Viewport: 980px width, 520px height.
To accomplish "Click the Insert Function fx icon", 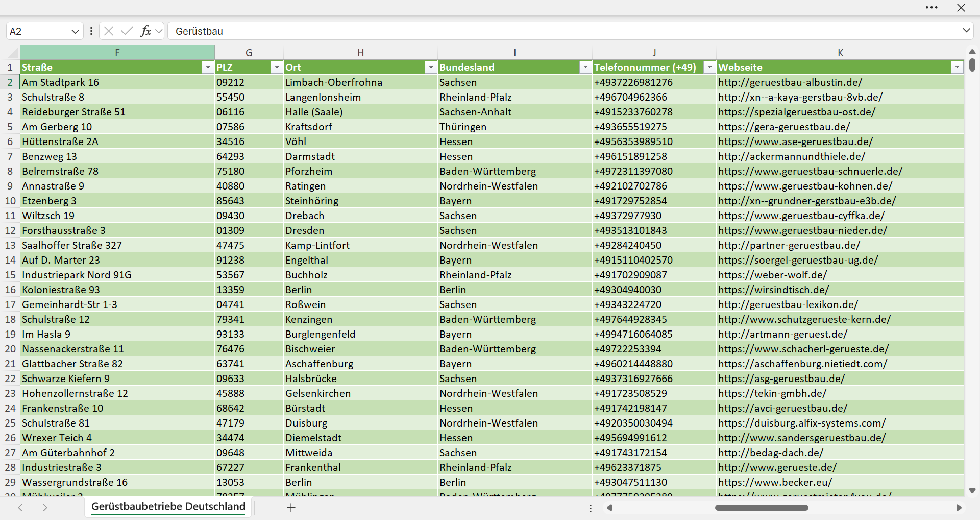I will [146, 31].
